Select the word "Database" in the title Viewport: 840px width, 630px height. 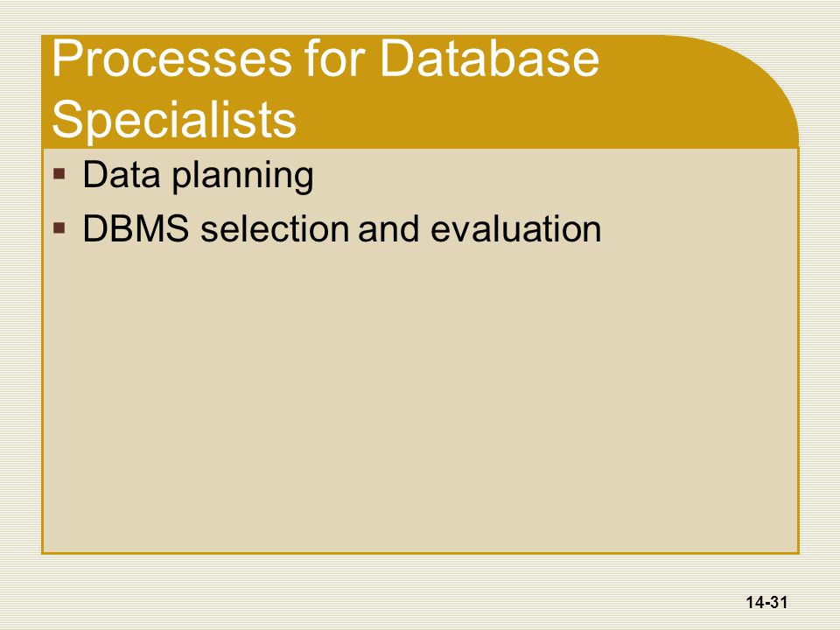(x=489, y=59)
